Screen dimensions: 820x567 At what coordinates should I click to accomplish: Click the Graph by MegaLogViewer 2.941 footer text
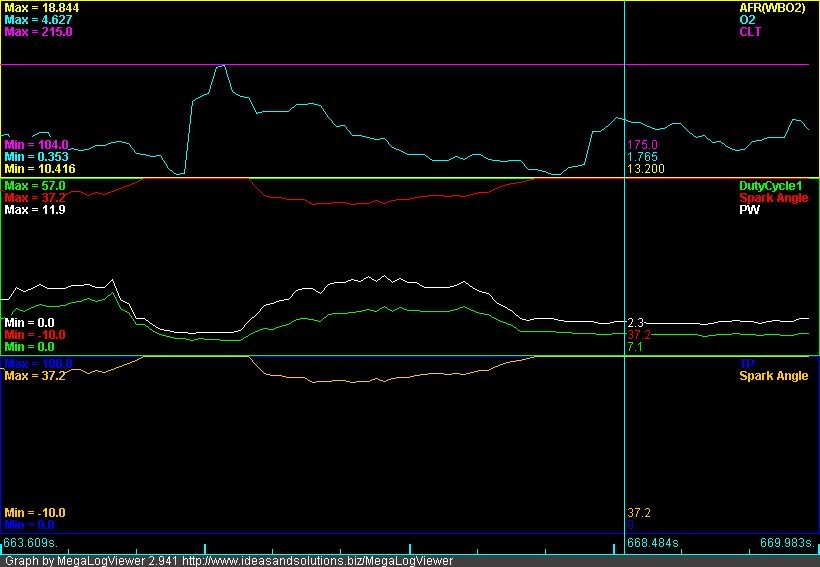click(91, 561)
